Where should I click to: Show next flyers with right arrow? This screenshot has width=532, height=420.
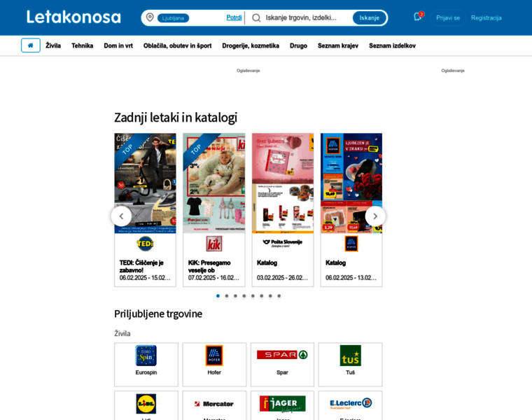point(375,216)
